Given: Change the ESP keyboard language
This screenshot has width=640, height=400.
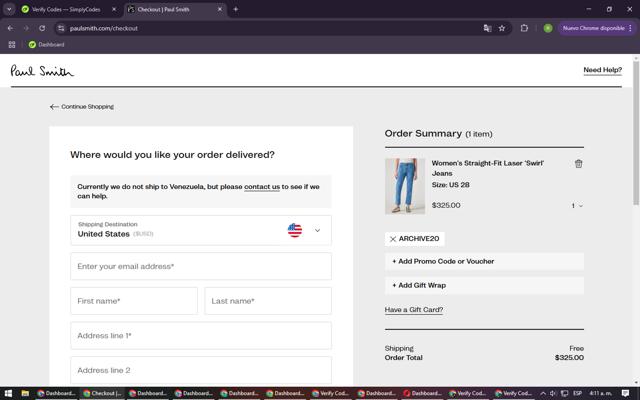Looking at the screenshot, I should pos(577,393).
